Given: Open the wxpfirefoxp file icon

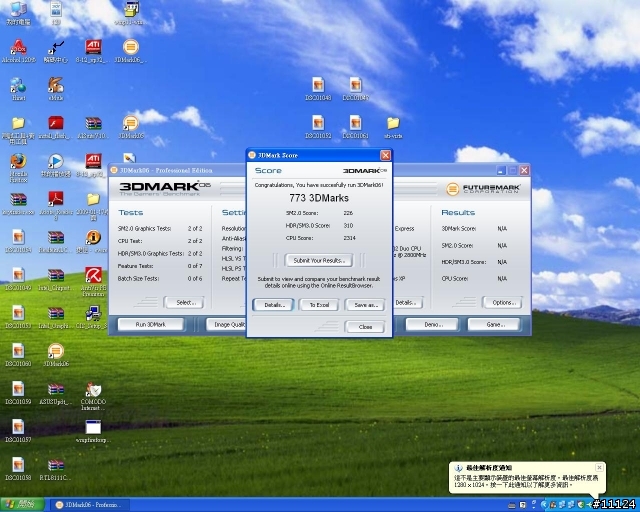Looking at the screenshot, I should tap(93, 431).
